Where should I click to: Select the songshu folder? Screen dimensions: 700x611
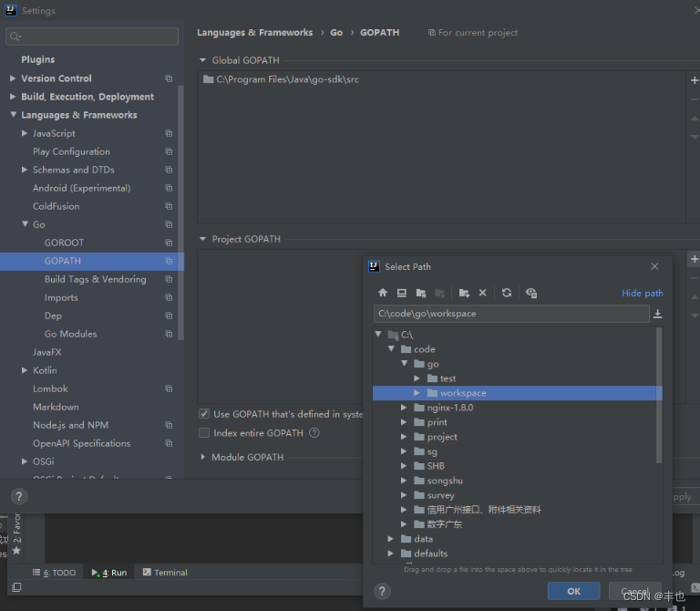click(x=445, y=481)
